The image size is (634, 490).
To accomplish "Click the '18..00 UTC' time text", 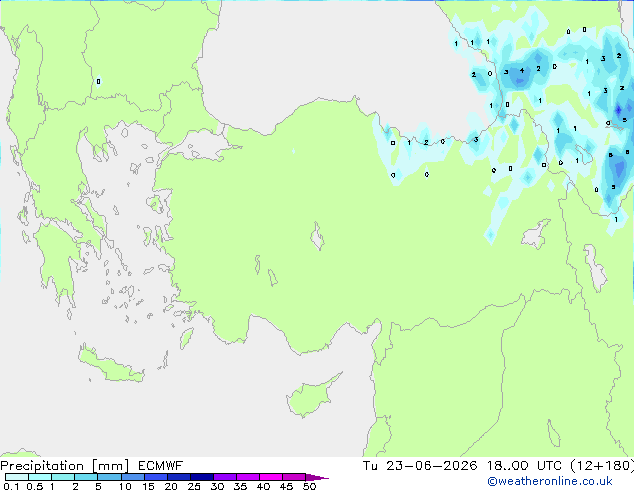I will click(524, 466).
